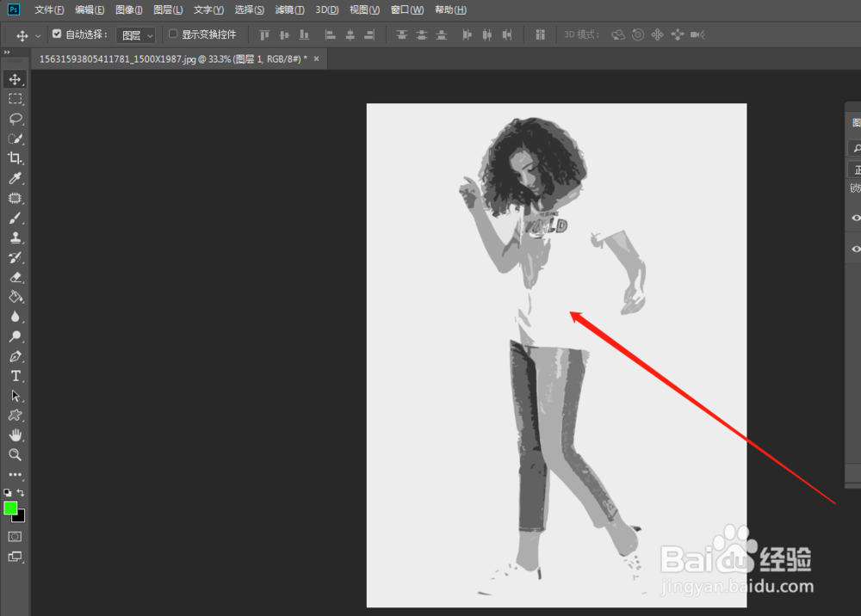Select the Pen tool
Viewport: 861px width, 616px height.
(x=15, y=356)
